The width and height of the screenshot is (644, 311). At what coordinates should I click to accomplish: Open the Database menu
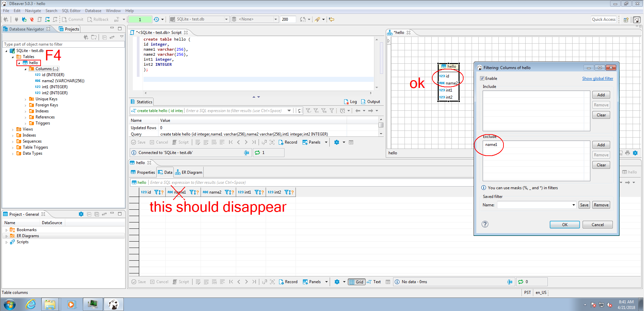pyautogui.click(x=93, y=11)
